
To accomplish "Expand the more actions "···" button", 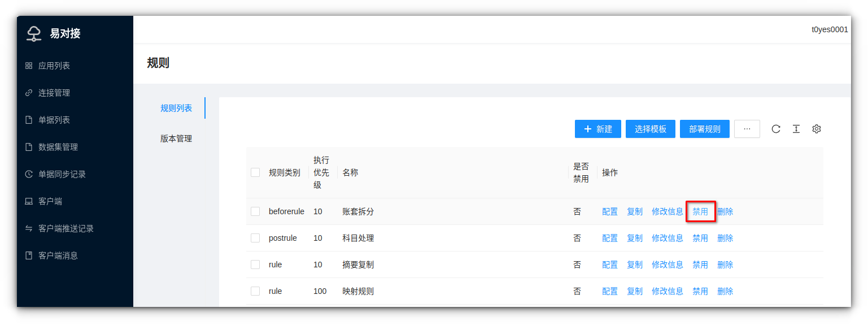I will 747,129.
